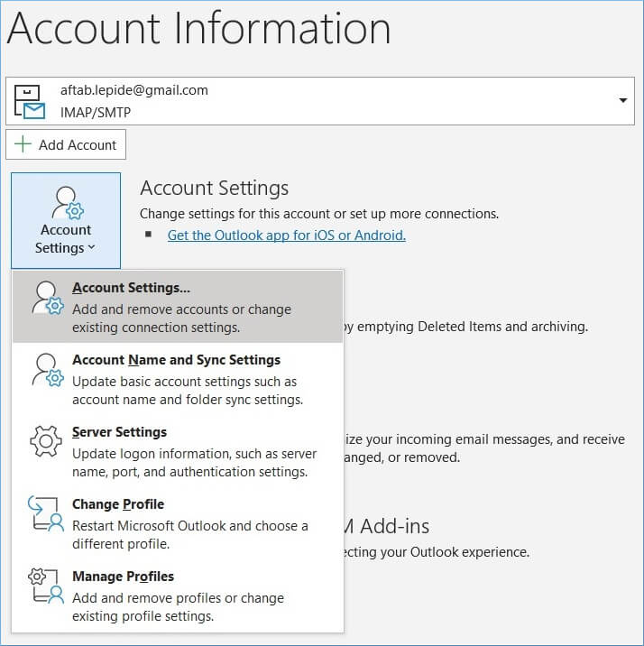Select Server Settings menu entry

pos(178,451)
